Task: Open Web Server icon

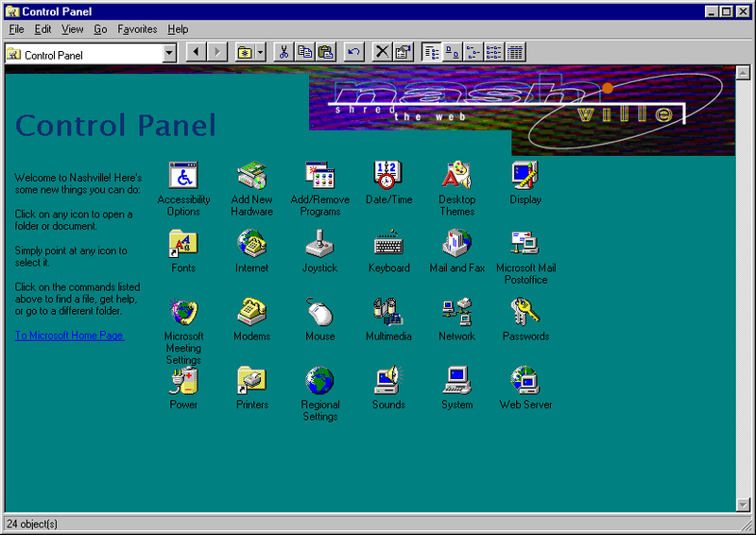Action: coord(525,381)
